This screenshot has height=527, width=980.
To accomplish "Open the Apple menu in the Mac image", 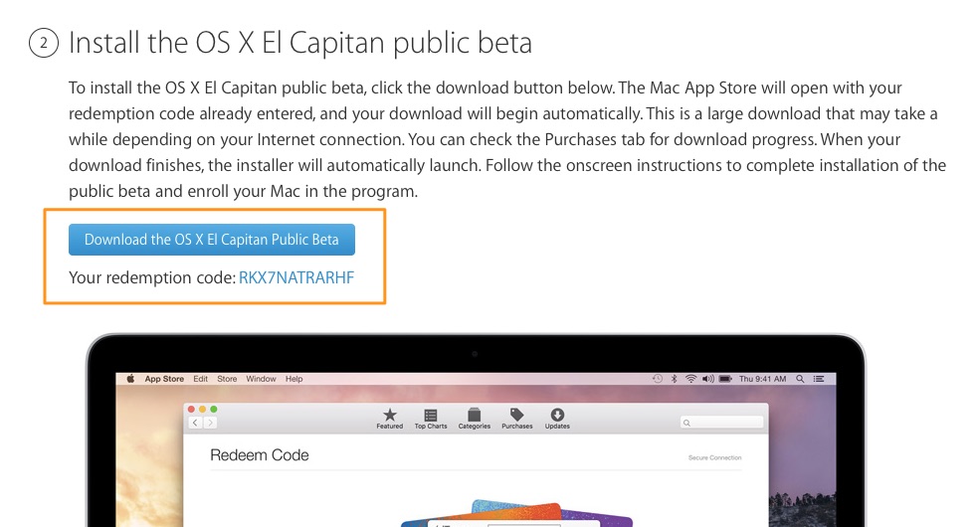I will [130, 379].
